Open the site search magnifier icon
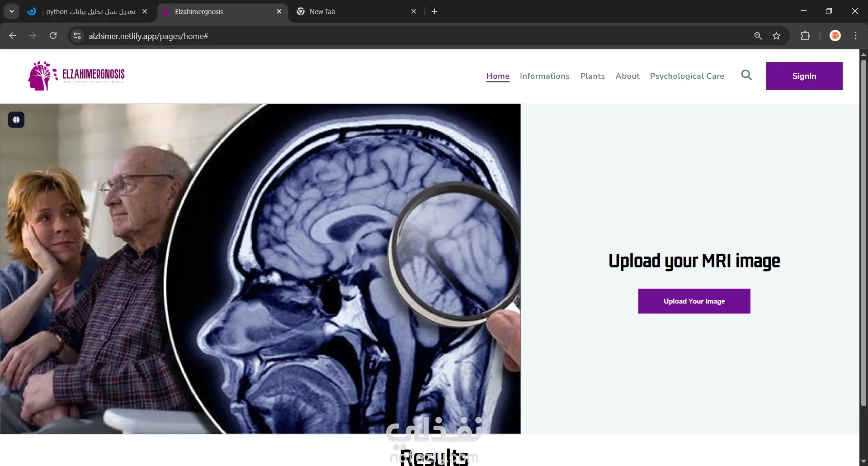The width and height of the screenshot is (868, 466). pos(746,75)
